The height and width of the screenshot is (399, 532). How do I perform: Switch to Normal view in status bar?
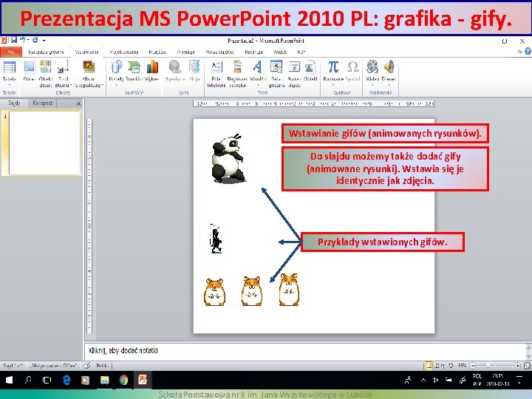click(x=429, y=366)
